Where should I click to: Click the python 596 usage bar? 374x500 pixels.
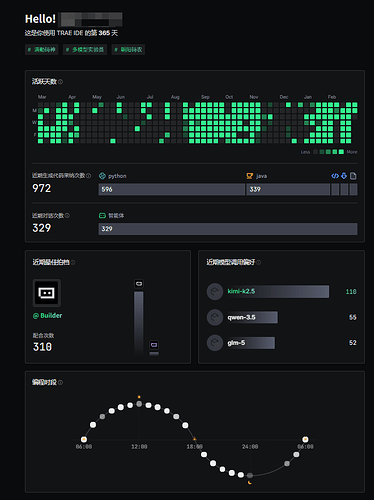click(x=172, y=189)
